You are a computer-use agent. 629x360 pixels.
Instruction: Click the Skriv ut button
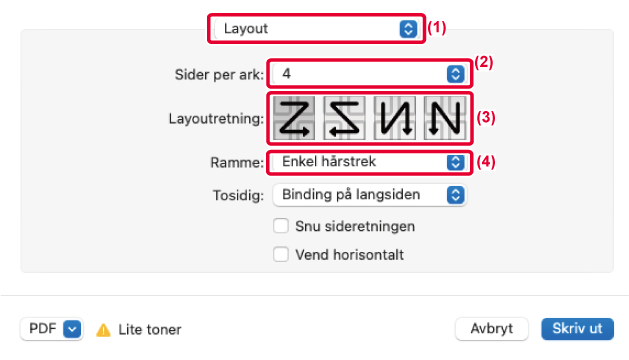(577, 329)
